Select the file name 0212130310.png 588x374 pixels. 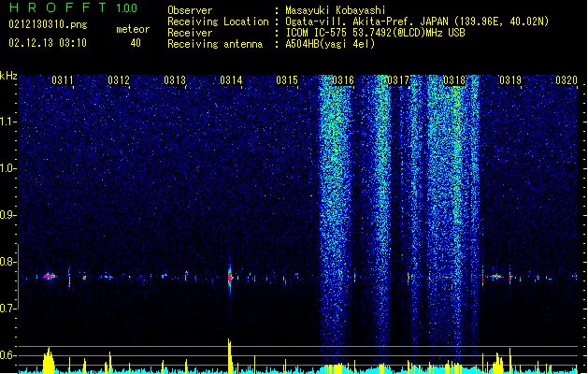point(48,24)
